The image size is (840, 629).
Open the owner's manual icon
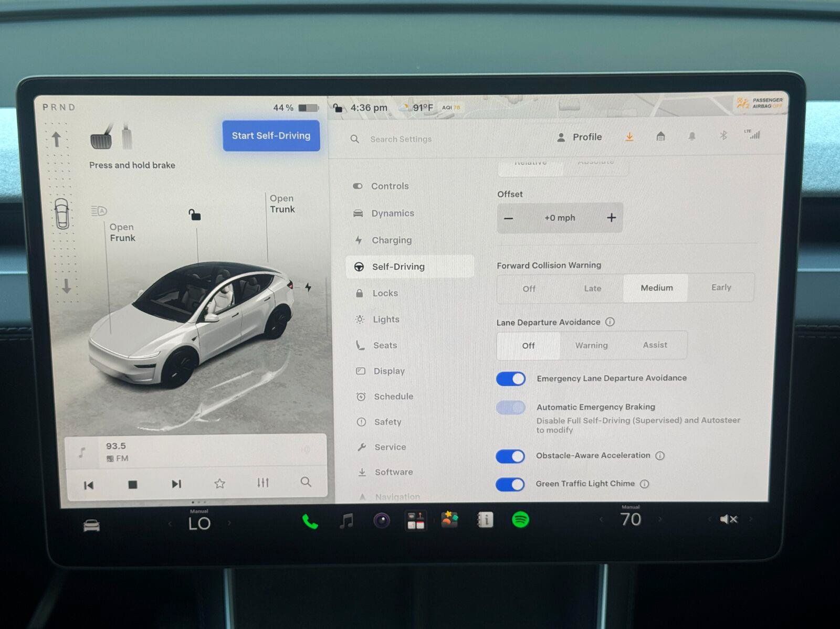point(485,520)
